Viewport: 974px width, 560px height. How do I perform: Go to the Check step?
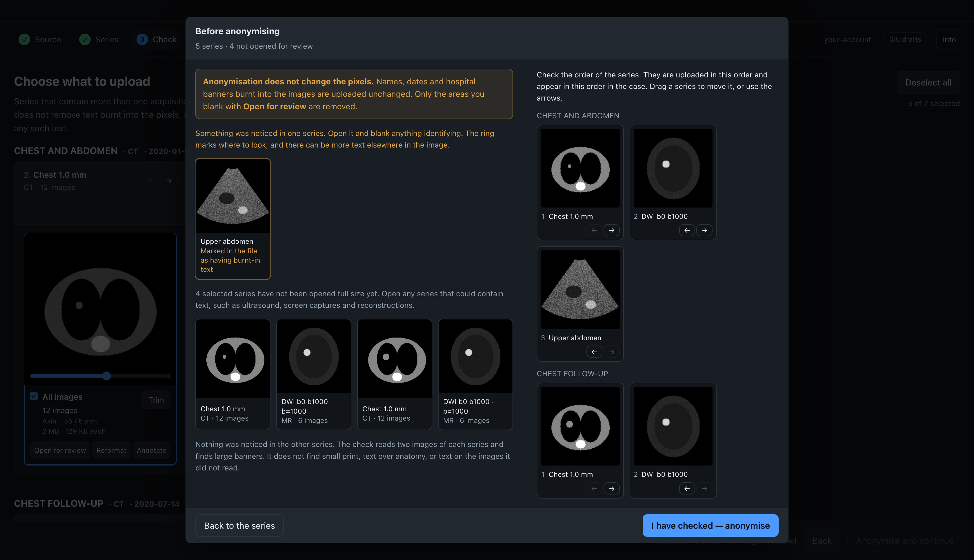click(x=157, y=39)
